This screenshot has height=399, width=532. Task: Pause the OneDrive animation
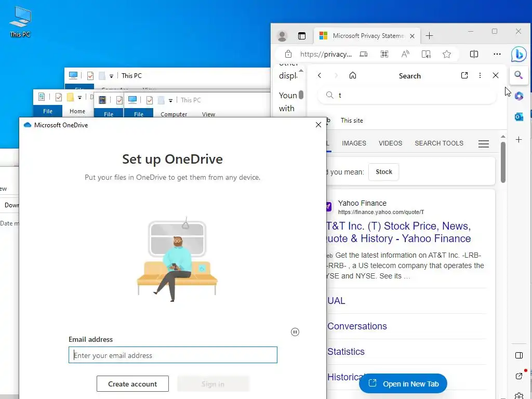(x=295, y=332)
